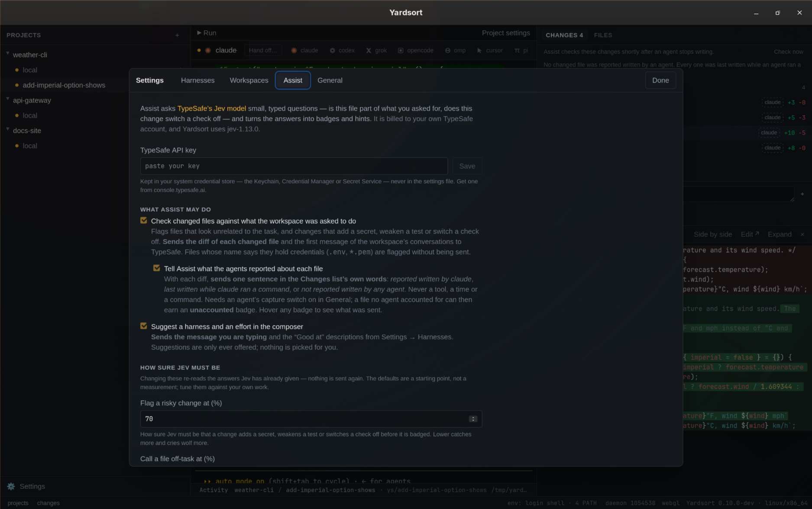Select 'local' under the docs-site project
Screen dimensions: 812x509
[x=30, y=146]
